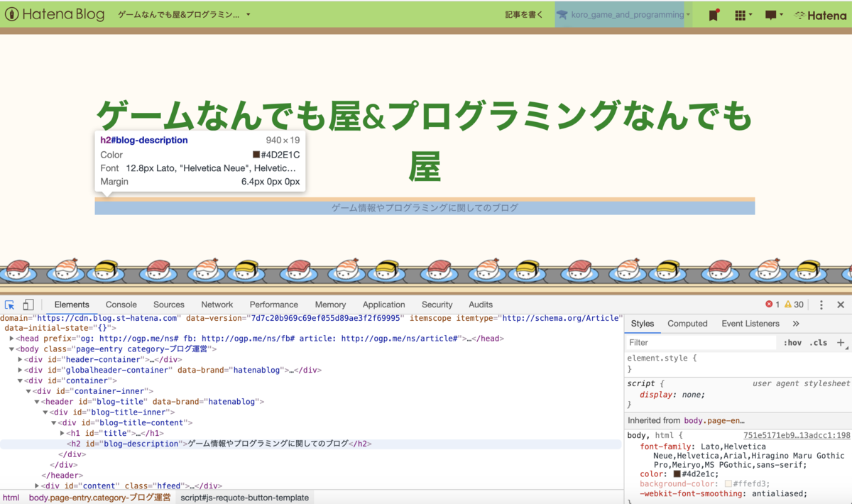Close the DevTools panel

coord(841,305)
